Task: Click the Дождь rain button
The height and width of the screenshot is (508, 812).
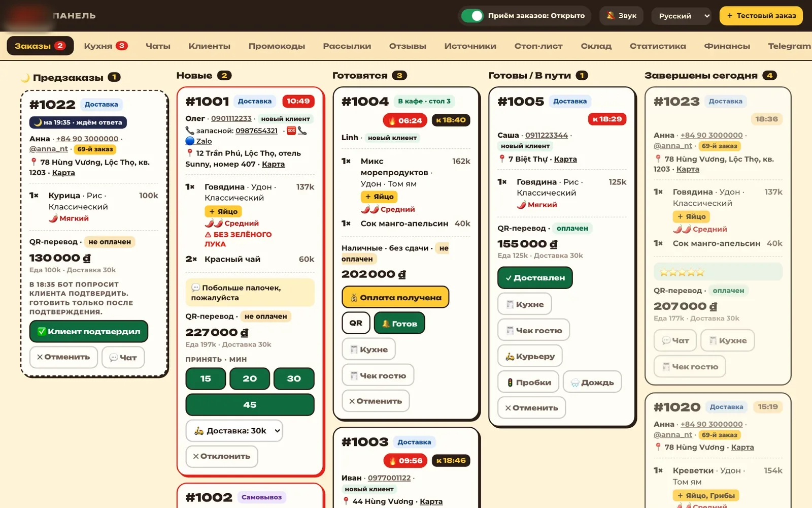Action: tap(592, 382)
